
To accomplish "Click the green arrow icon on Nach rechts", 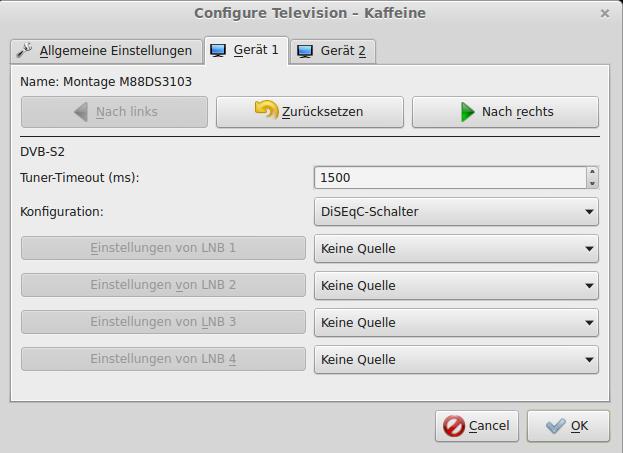I will tap(468, 112).
